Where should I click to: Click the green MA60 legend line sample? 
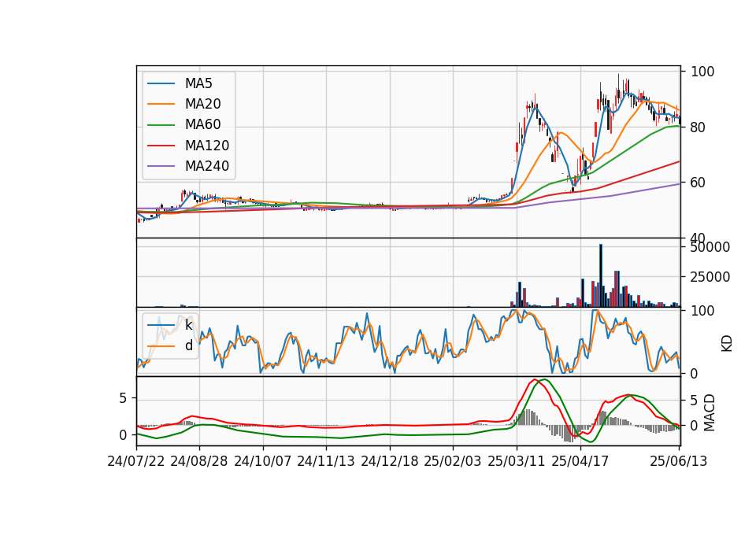click(x=161, y=125)
